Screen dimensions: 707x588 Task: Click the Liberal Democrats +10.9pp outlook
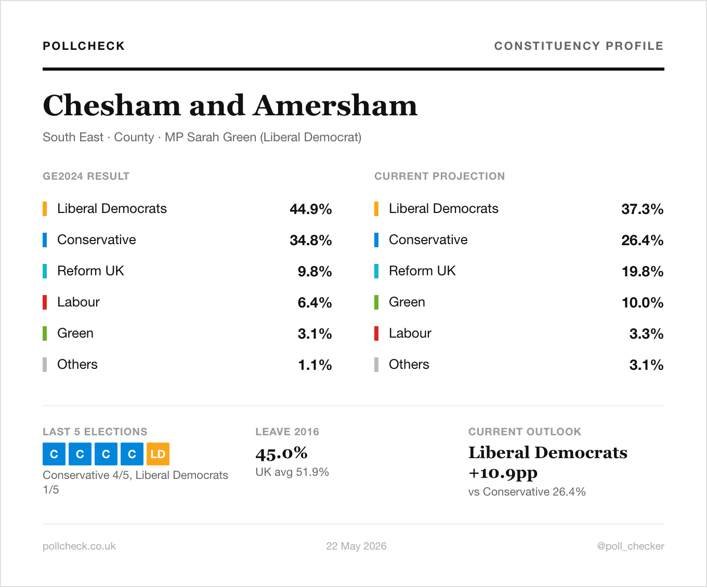(548, 463)
